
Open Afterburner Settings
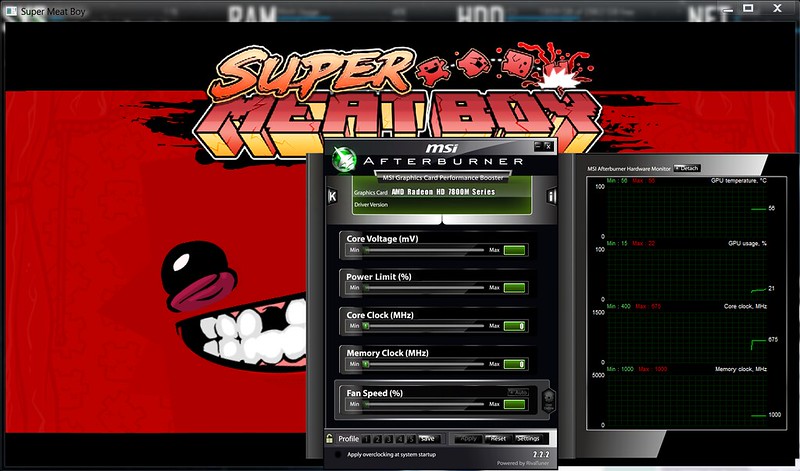coord(528,439)
